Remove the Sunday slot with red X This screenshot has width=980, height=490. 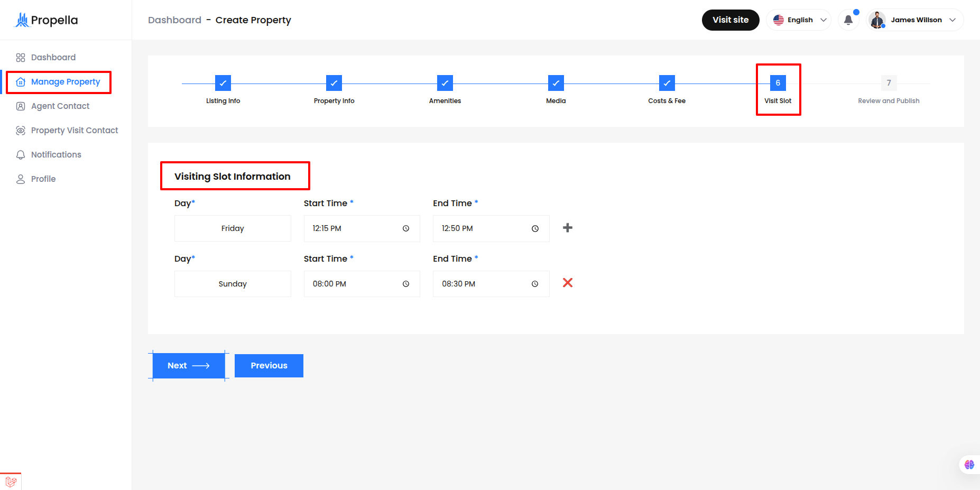click(x=568, y=283)
